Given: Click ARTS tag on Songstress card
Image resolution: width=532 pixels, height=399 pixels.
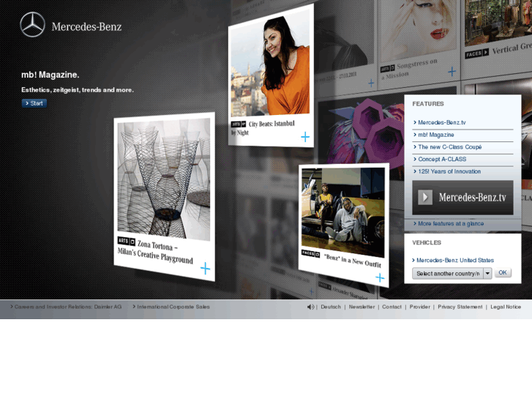Looking at the screenshot, I should (387, 69).
